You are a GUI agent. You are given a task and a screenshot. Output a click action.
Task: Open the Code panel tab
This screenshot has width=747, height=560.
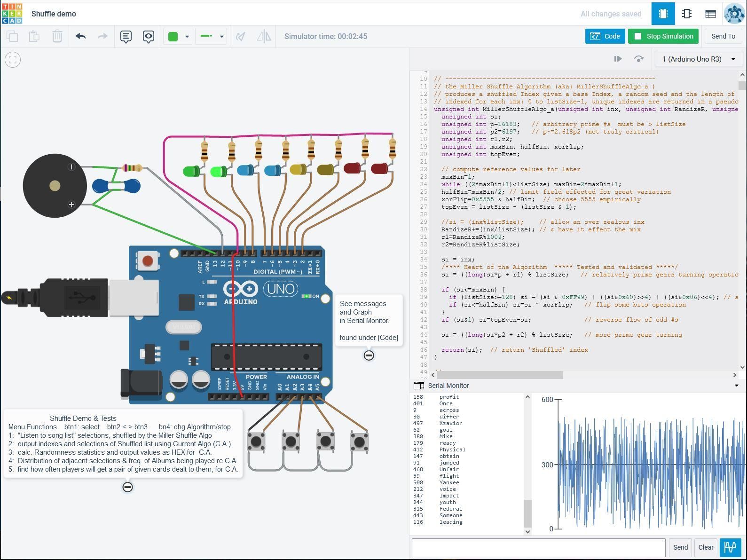[x=605, y=36]
